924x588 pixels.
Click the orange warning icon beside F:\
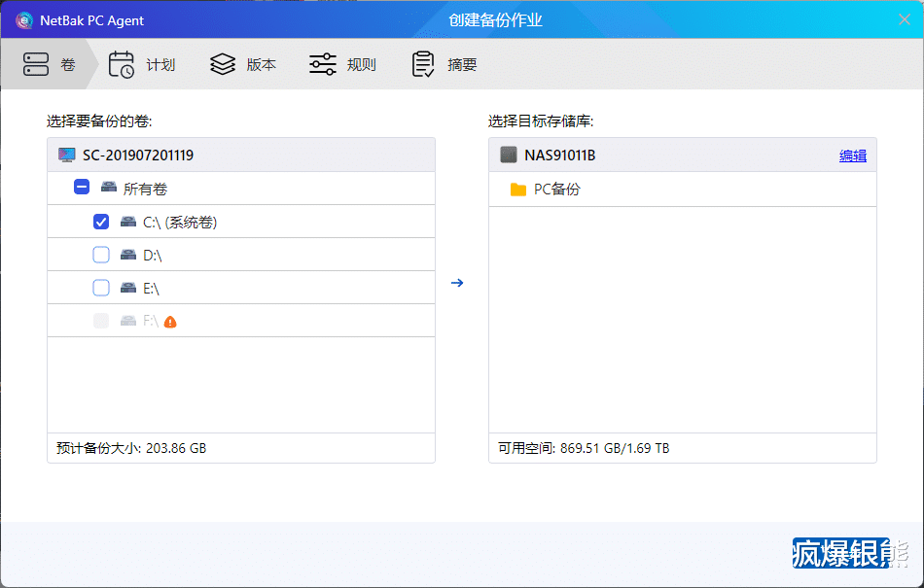click(x=170, y=322)
